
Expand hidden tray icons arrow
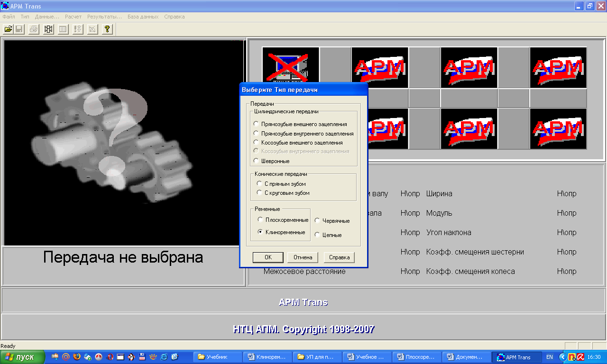(562, 357)
